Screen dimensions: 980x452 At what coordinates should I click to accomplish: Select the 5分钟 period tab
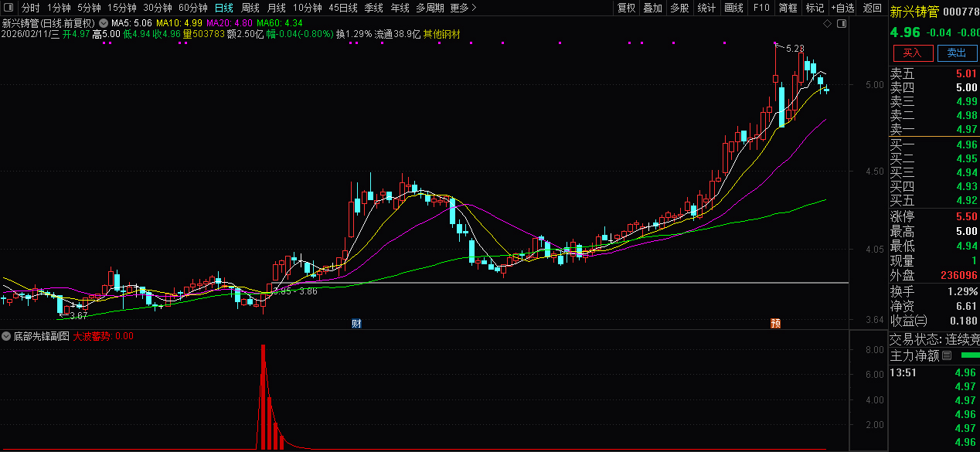[89, 8]
